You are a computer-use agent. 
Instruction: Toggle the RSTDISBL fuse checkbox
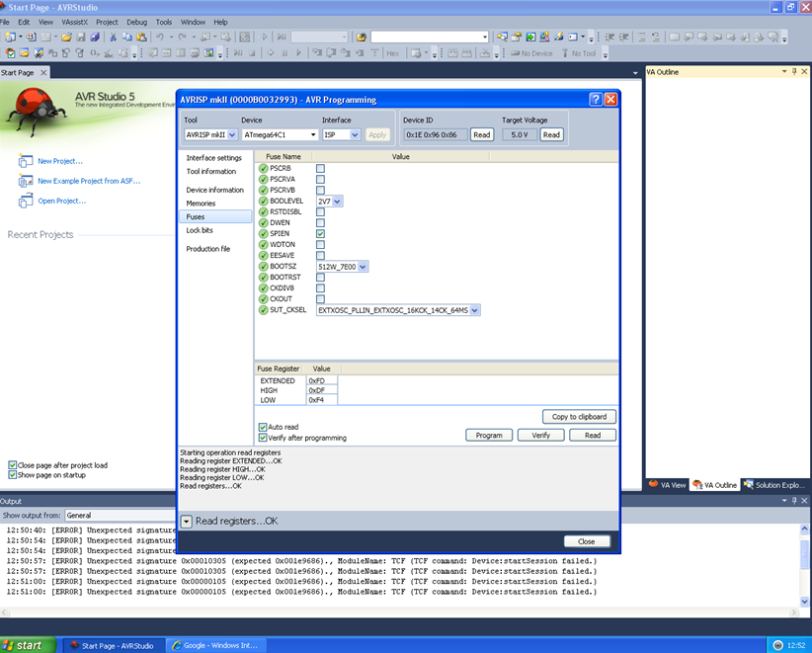click(321, 211)
